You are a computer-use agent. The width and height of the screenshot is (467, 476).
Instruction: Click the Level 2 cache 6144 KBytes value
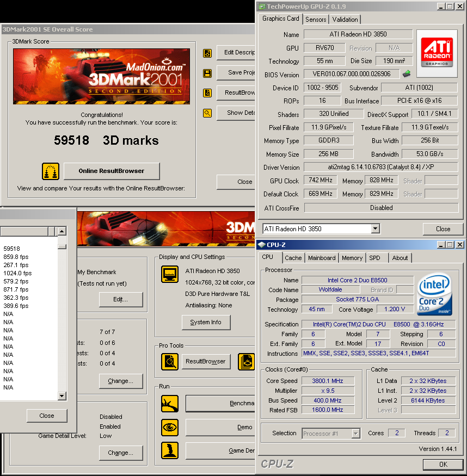pyautogui.click(x=428, y=400)
